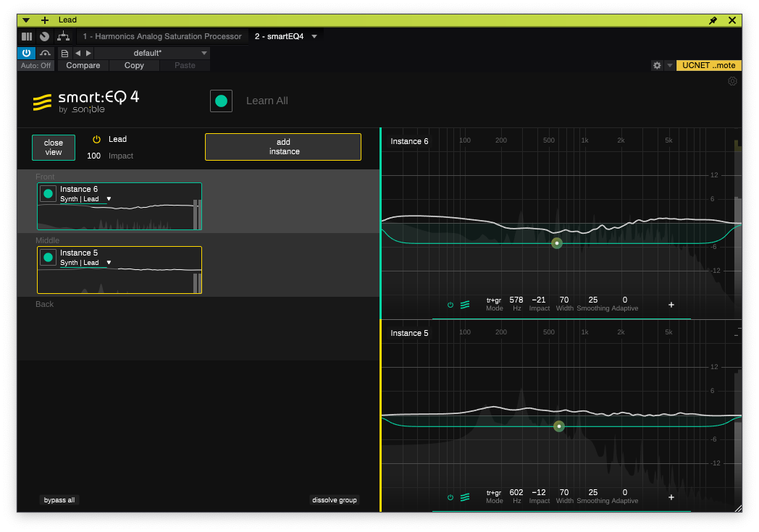Toggle Instance 5 band power icon
The height and width of the screenshot is (532, 759).
click(x=450, y=497)
